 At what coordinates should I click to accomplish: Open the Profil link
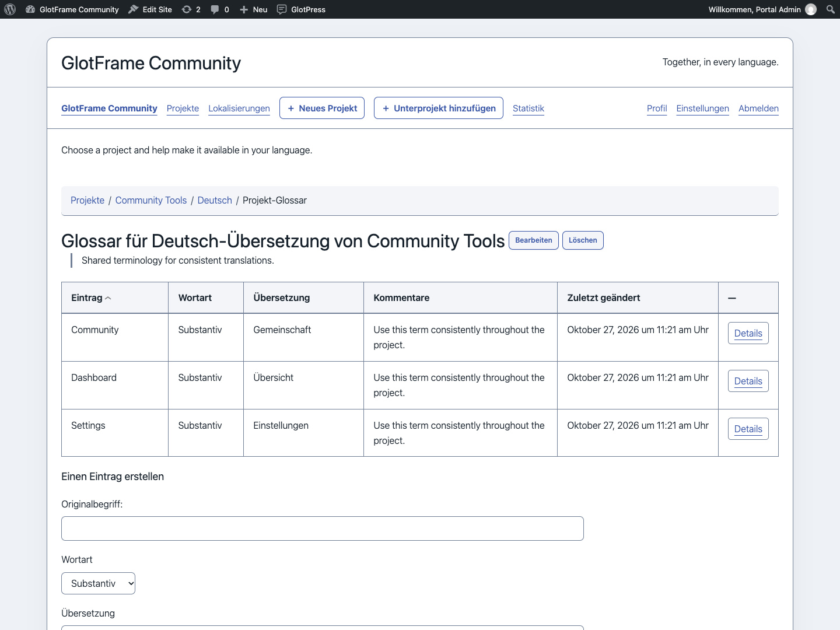pos(657,108)
